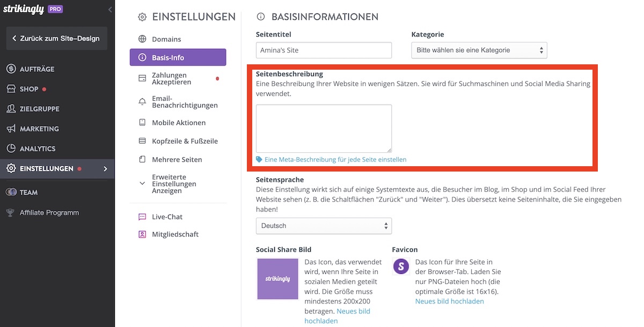Click Meta-Beschreibung für jede Seite link
The height and width of the screenshot is (327, 644).
coord(335,160)
